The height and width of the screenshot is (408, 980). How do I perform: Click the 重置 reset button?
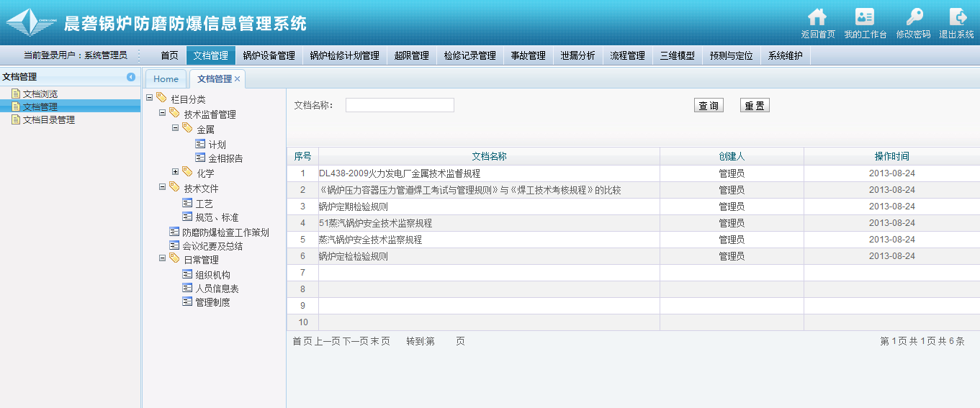point(755,106)
